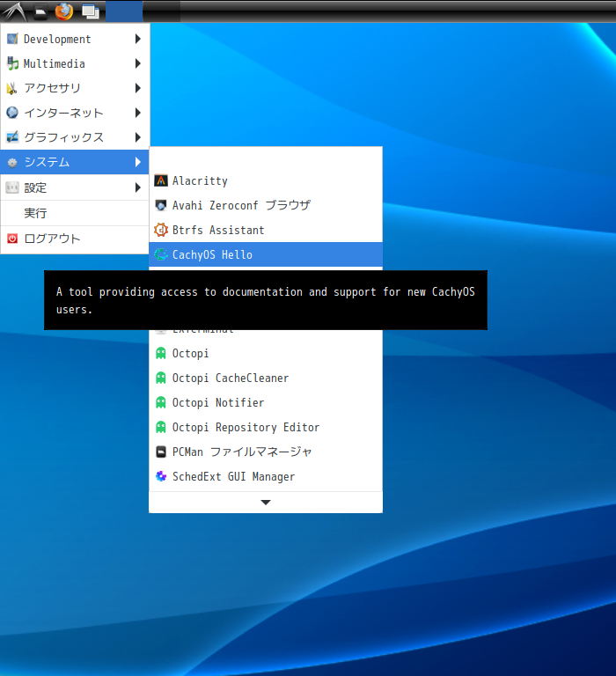616x676 pixels.
Task: Click the Development category icon
Action: [12, 39]
